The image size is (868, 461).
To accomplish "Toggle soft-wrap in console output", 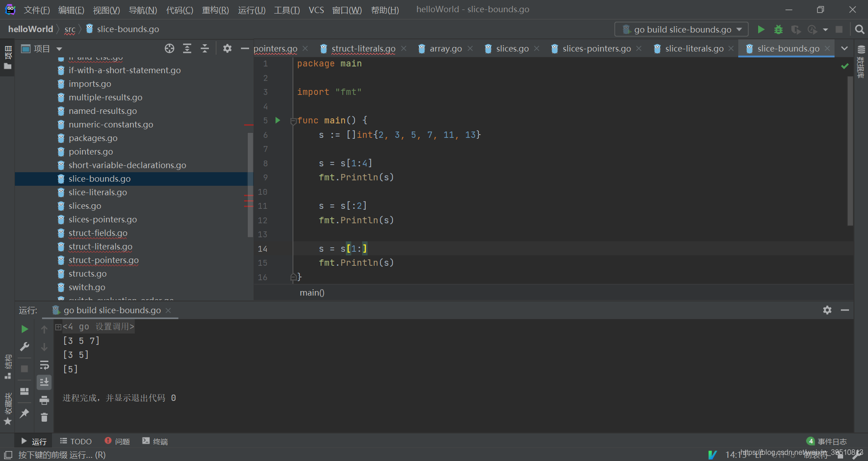I will click(44, 365).
